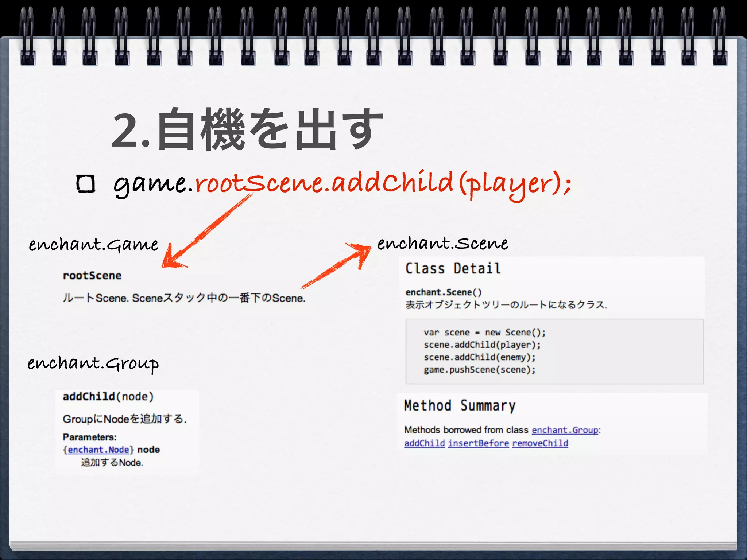
Task: Click the 'ルートScene. Sceneスタック中の一番下のScene.' description
Action: coord(184,298)
